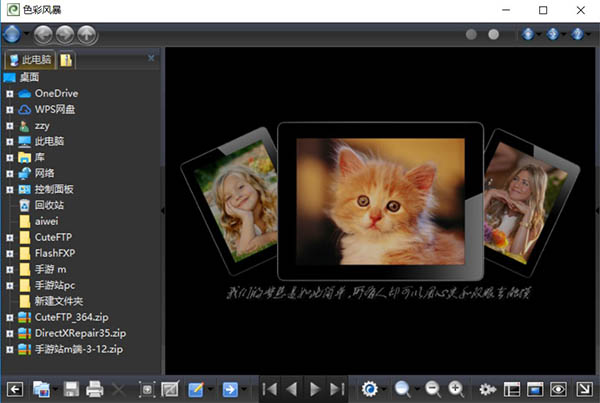
Task: Jump to the last image
Action: 337,389
